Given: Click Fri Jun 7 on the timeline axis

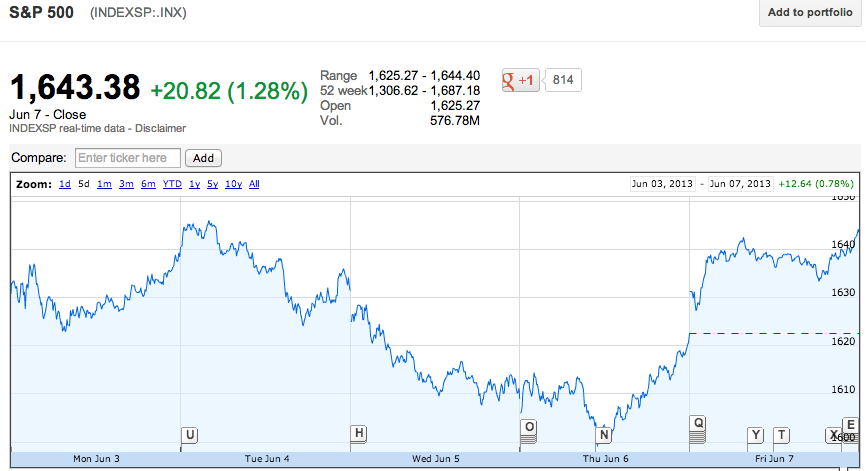Looking at the screenshot, I should pyautogui.click(x=774, y=459).
